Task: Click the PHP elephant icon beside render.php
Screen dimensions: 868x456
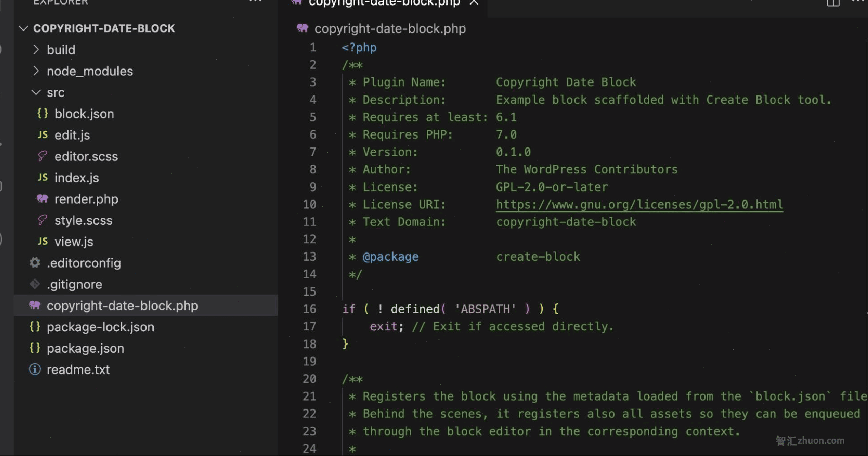Action: [x=42, y=199]
